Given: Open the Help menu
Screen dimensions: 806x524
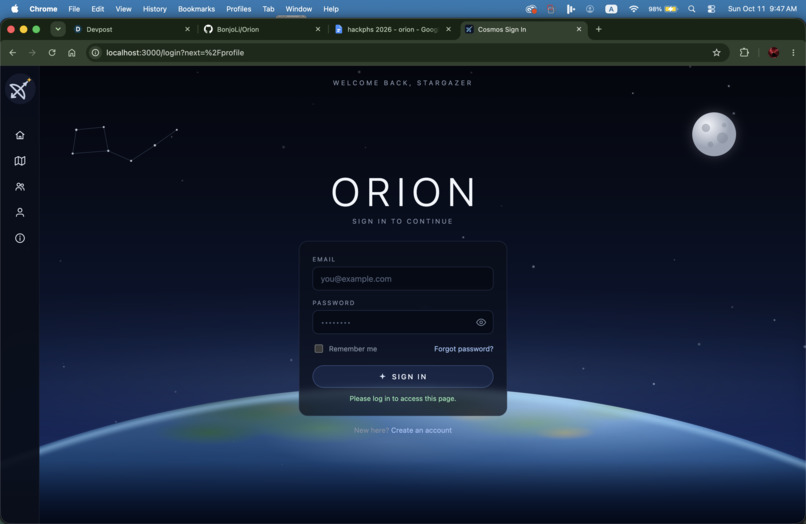Looking at the screenshot, I should pyautogui.click(x=331, y=9).
